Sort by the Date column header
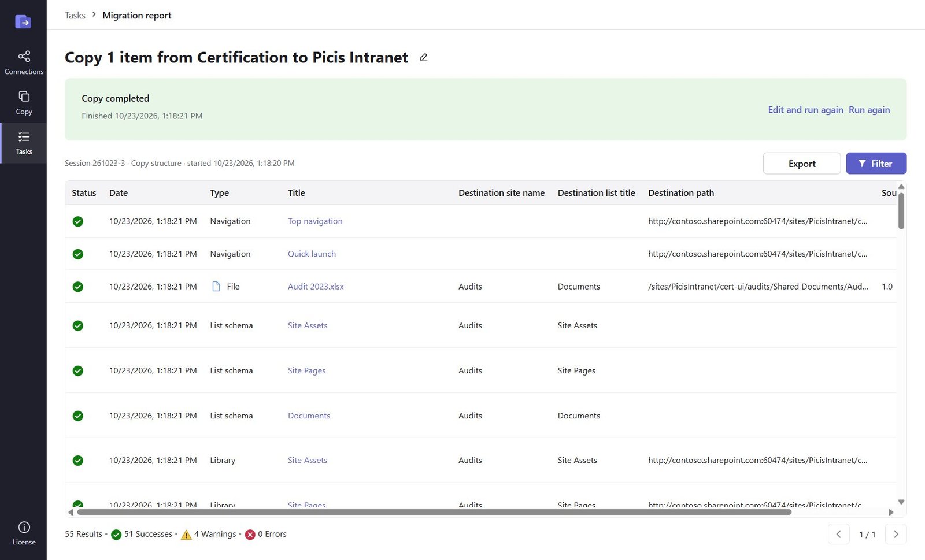Screen dimensions: 925x560 (x=119, y=193)
